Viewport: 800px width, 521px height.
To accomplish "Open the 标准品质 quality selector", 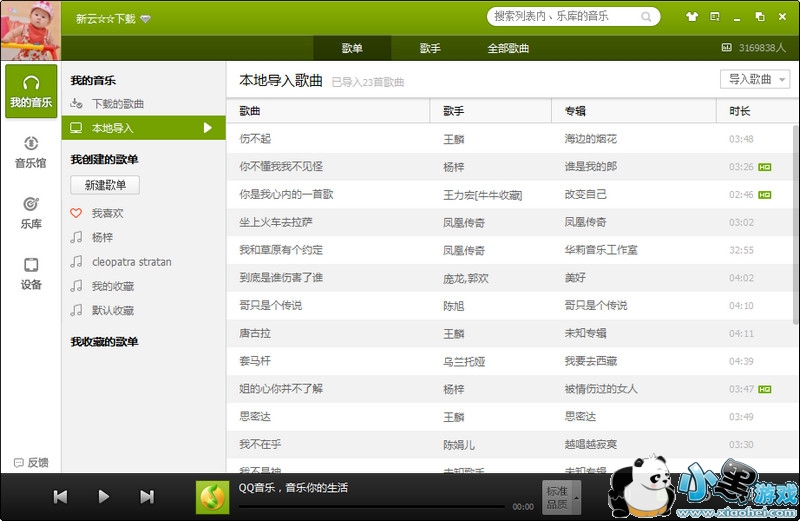I will click(561, 498).
